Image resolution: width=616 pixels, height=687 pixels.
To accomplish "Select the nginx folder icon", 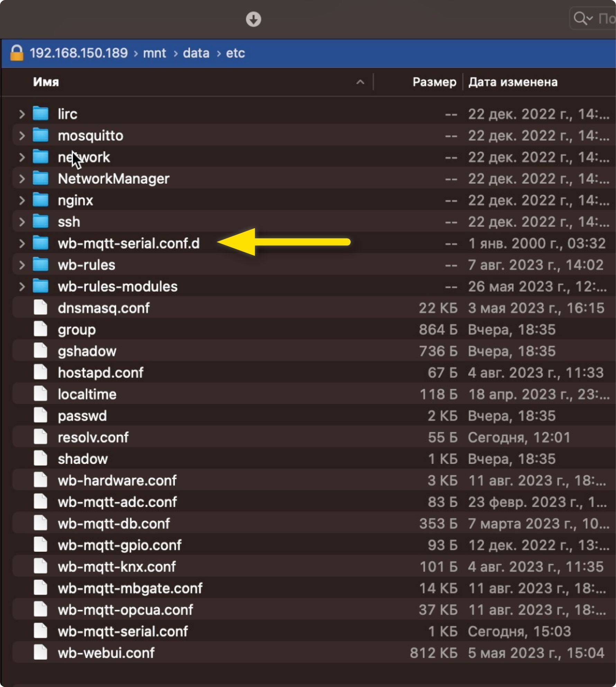I will click(40, 200).
